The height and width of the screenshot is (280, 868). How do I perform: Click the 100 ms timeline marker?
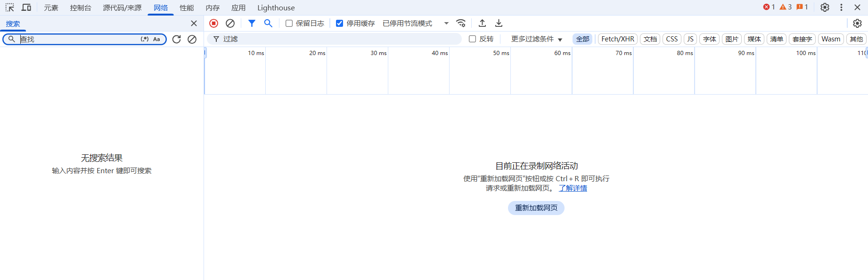click(x=806, y=53)
